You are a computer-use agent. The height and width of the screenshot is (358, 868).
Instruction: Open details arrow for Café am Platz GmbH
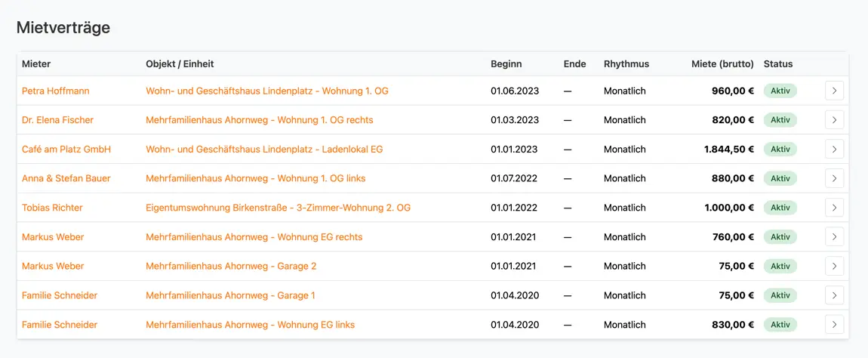click(834, 150)
